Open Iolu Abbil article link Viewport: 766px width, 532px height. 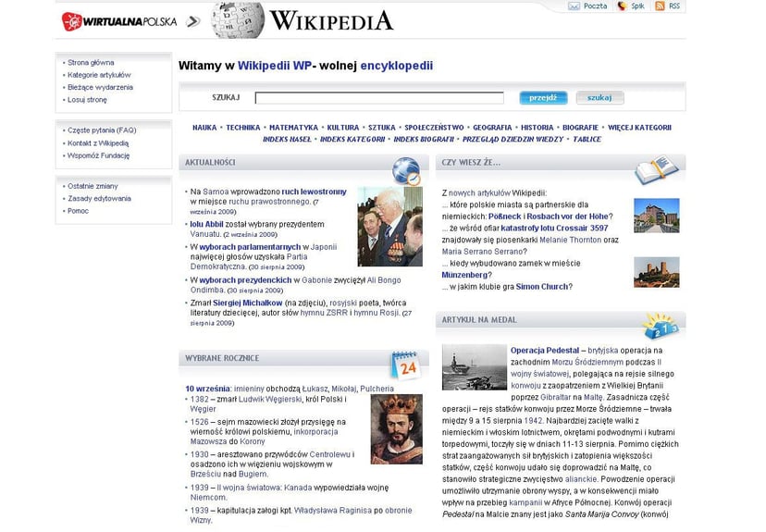coord(206,224)
